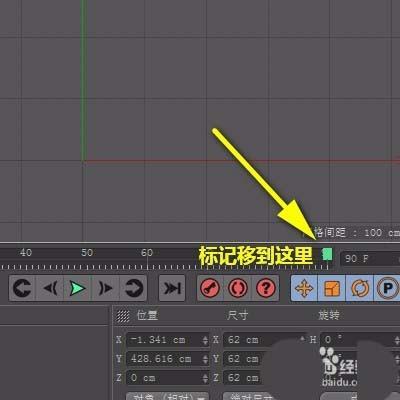Play animation with the green arrow
This screenshot has height=400, width=400.
(78, 288)
